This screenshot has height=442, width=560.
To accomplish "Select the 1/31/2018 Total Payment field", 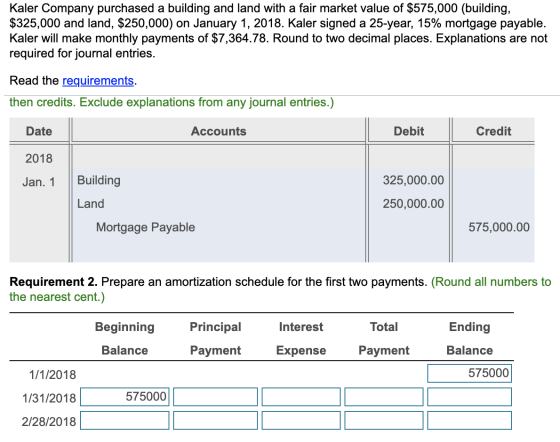I will pos(384,397).
